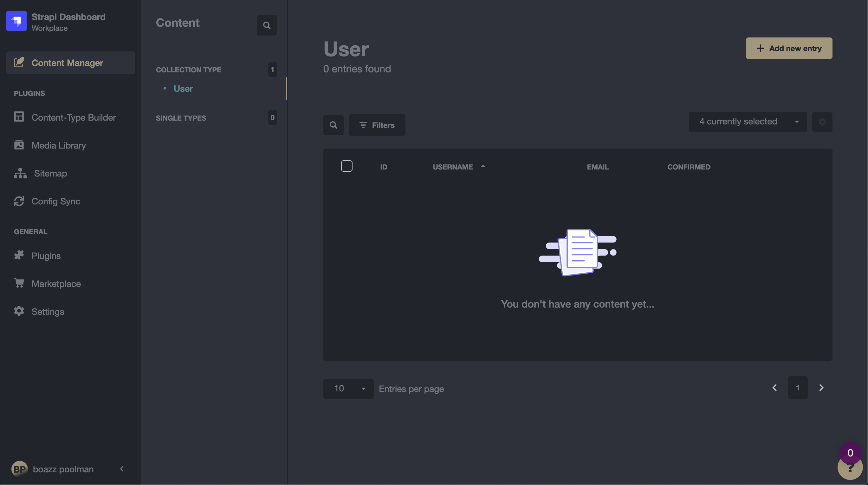This screenshot has width=868, height=485.
Task: Click Add new entry button
Action: pos(788,48)
